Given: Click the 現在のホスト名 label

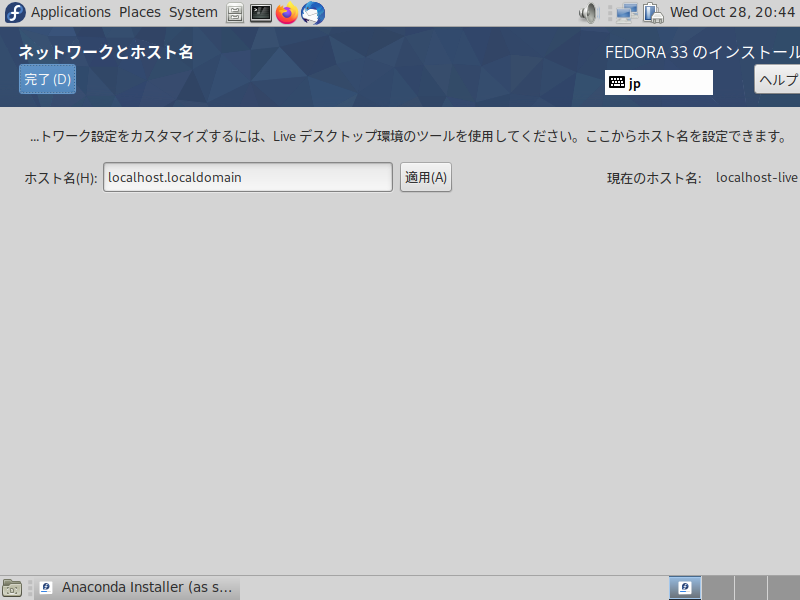Looking at the screenshot, I should point(654,178).
